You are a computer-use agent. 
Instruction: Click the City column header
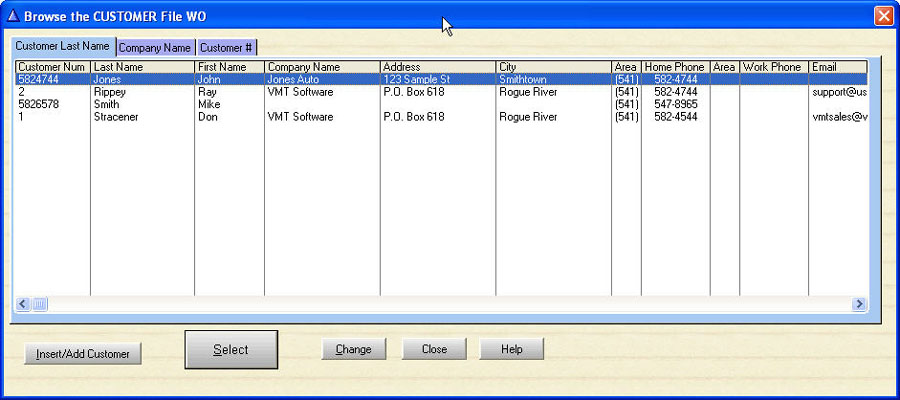[553, 67]
